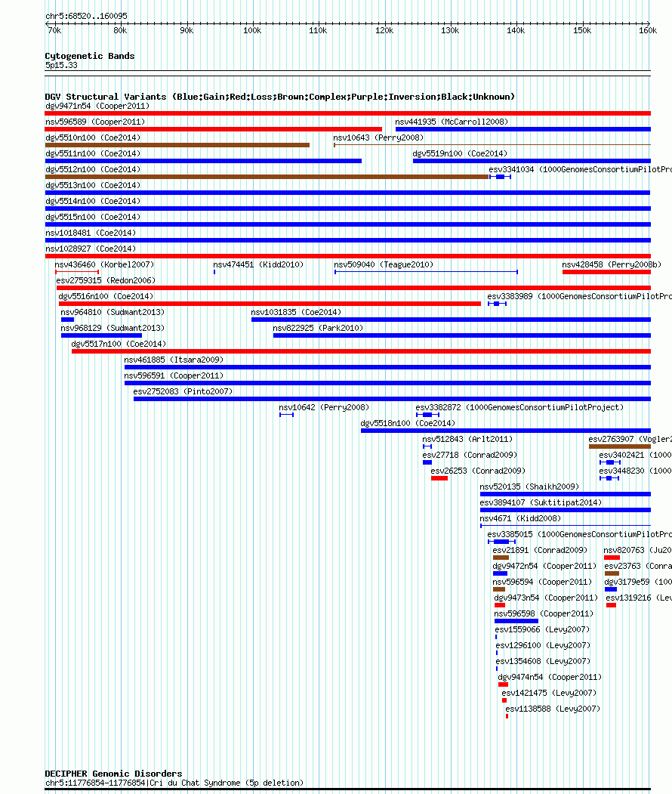This screenshot has width=672, height=794.
Task: Open the nsv10642 (Perry2008) label
Action: (x=324, y=407)
